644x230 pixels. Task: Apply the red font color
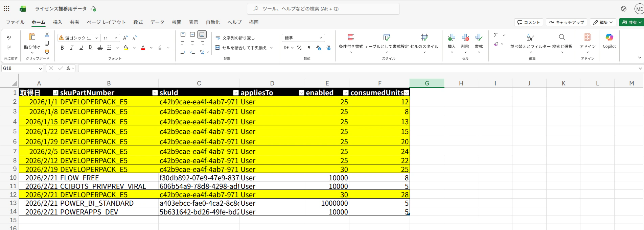point(143,48)
